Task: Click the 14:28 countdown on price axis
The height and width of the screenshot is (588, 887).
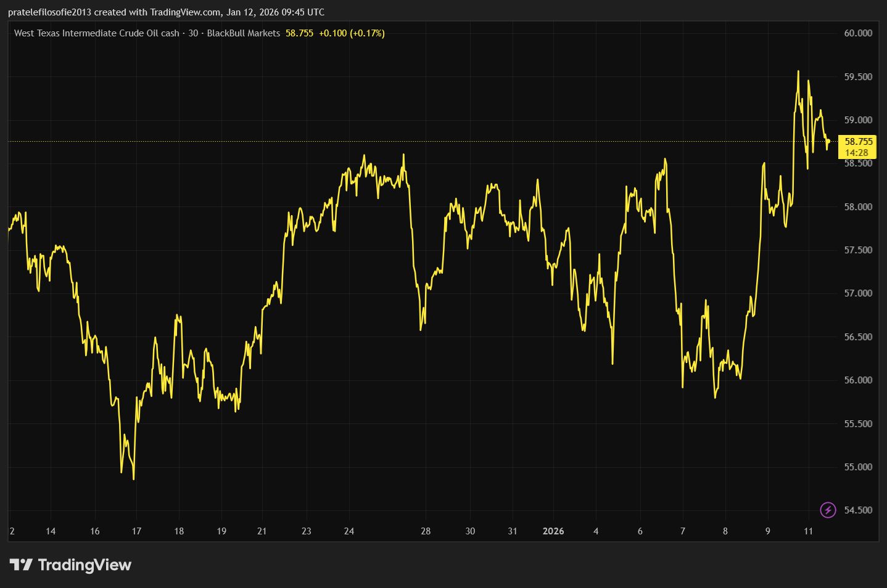Action: [x=856, y=153]
